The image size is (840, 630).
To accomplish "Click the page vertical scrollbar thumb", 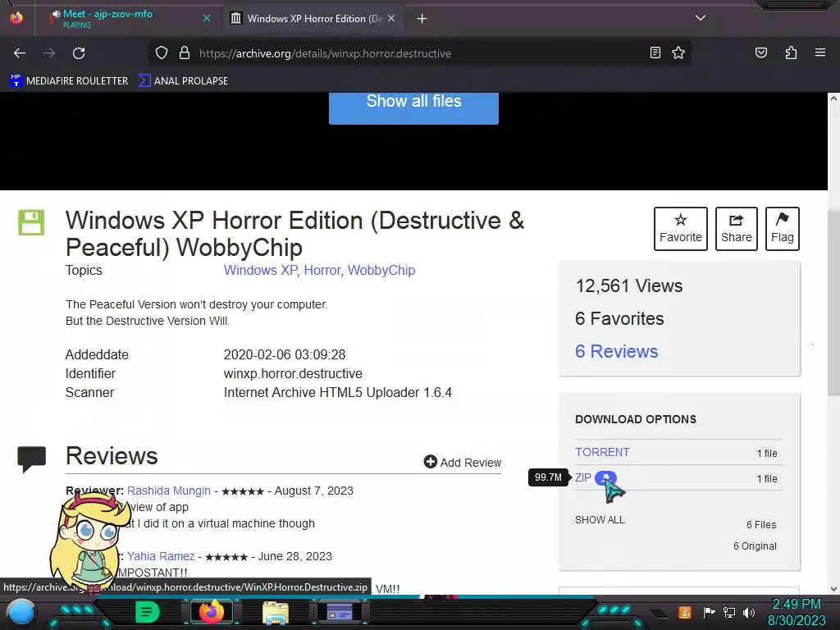I will click(x=833, y=303).
